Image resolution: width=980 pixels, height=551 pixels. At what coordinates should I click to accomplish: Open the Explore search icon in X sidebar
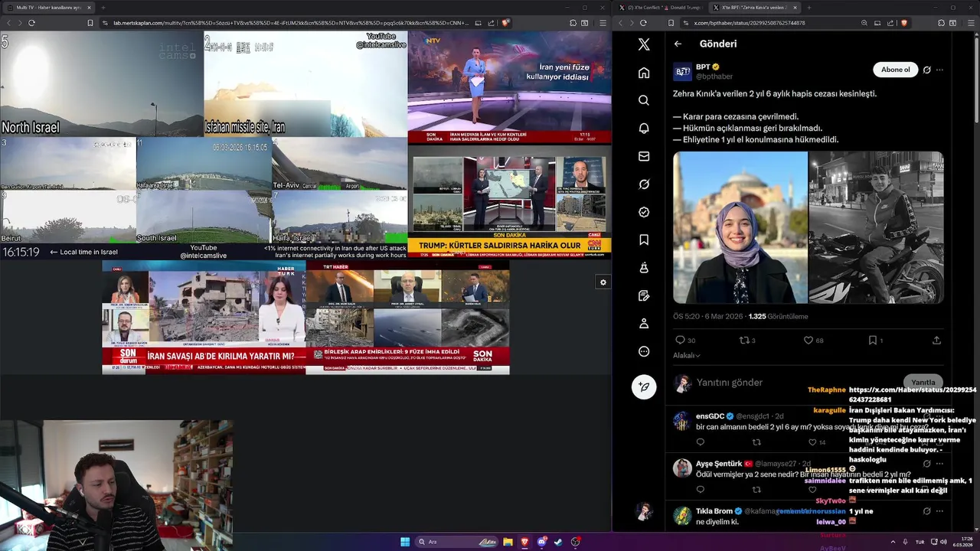point(644,100)
